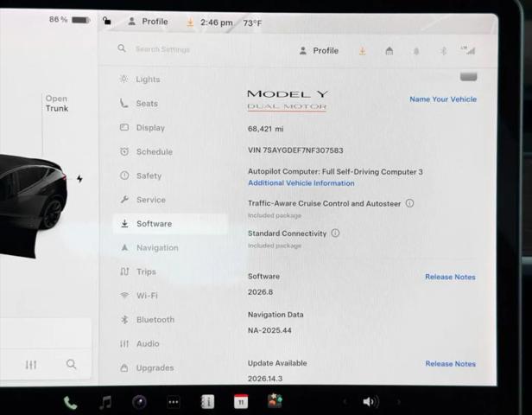Viewport: 532px width, 415px height.
Task: Open Profile in the settings header
Action: 319,51
